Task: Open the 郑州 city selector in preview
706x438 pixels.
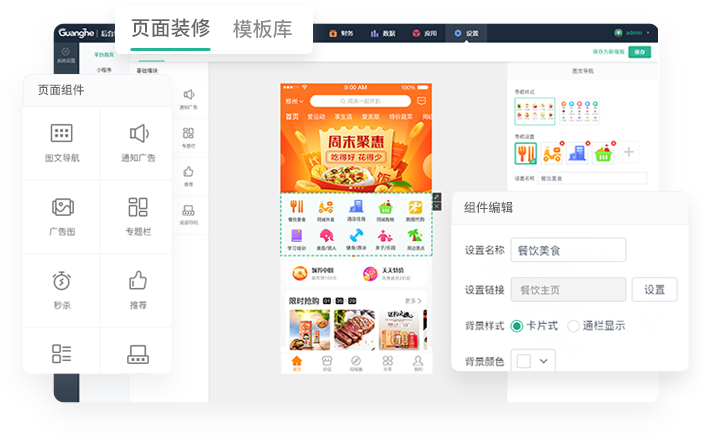Action: click(x=294, y=101)
